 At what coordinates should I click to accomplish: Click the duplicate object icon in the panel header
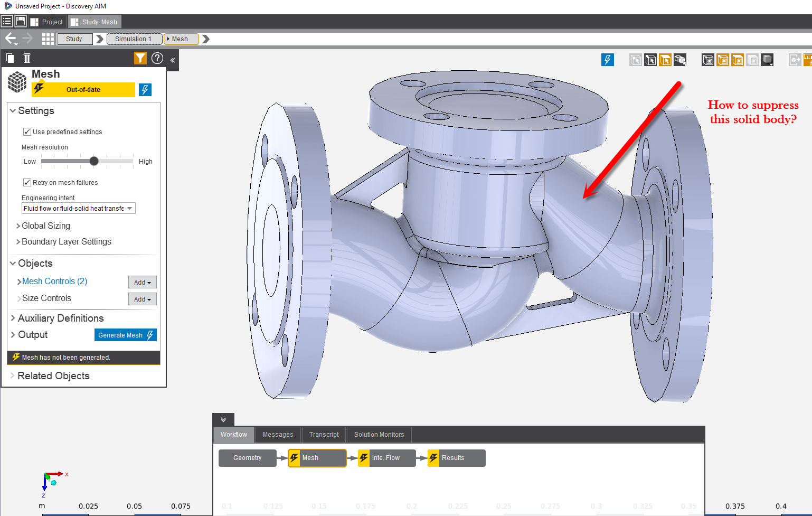tap(10, 58)
